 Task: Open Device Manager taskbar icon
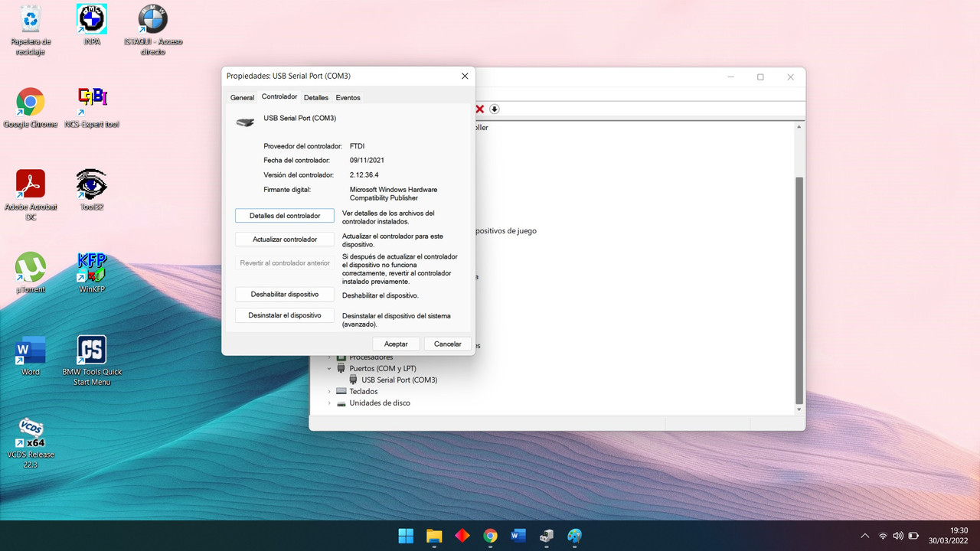(x=547, y=536)
